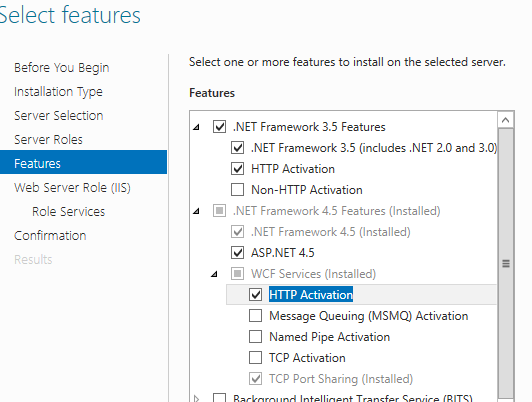Viewport: 532px width, 402px height.
Task: Uncheck .NET Framework 3.5 Features checkbox
Action: tap(219, 127)
